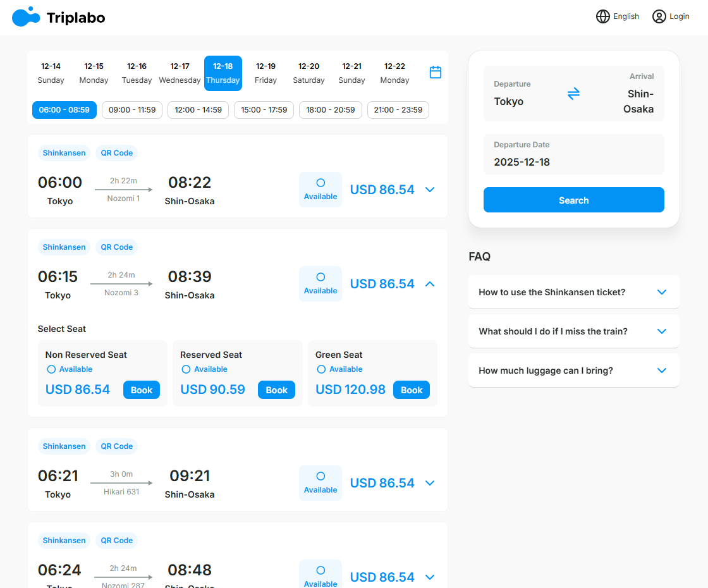Book the Reserved Seat for USD 90.59
708x588 pixels.
(276, 390)
